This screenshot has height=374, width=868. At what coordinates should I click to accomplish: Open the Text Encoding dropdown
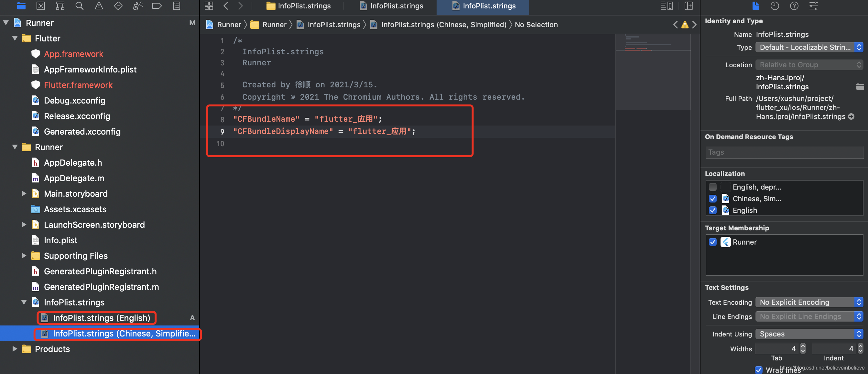pos(809,302)
